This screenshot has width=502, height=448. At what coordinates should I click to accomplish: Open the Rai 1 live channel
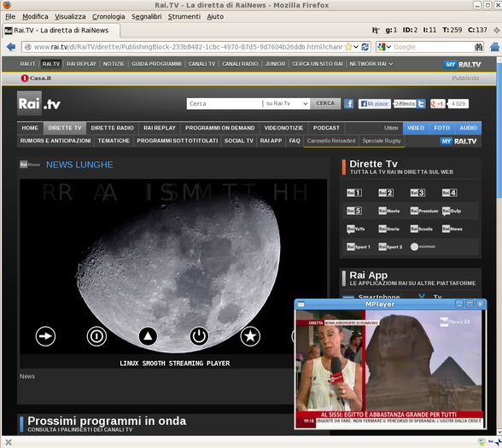pos(354,193)
